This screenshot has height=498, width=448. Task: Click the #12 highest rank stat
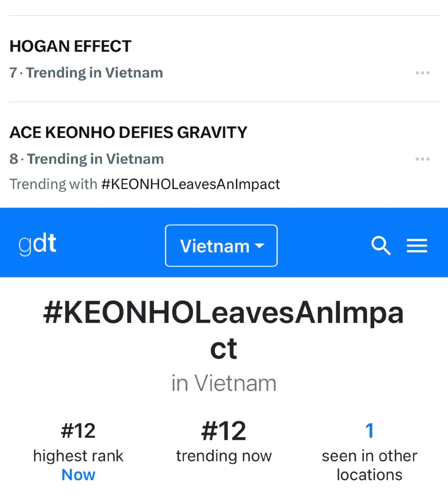(78, 431)
